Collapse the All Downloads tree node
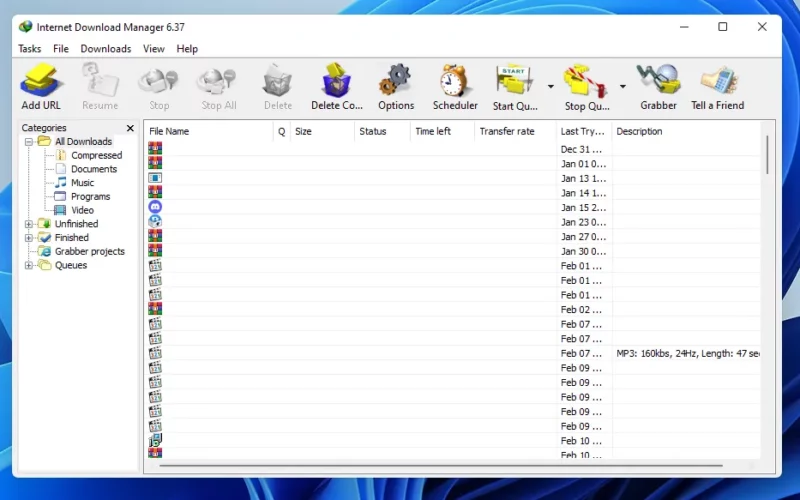This screenshot has height=500, width=800. tap(29, 142)
